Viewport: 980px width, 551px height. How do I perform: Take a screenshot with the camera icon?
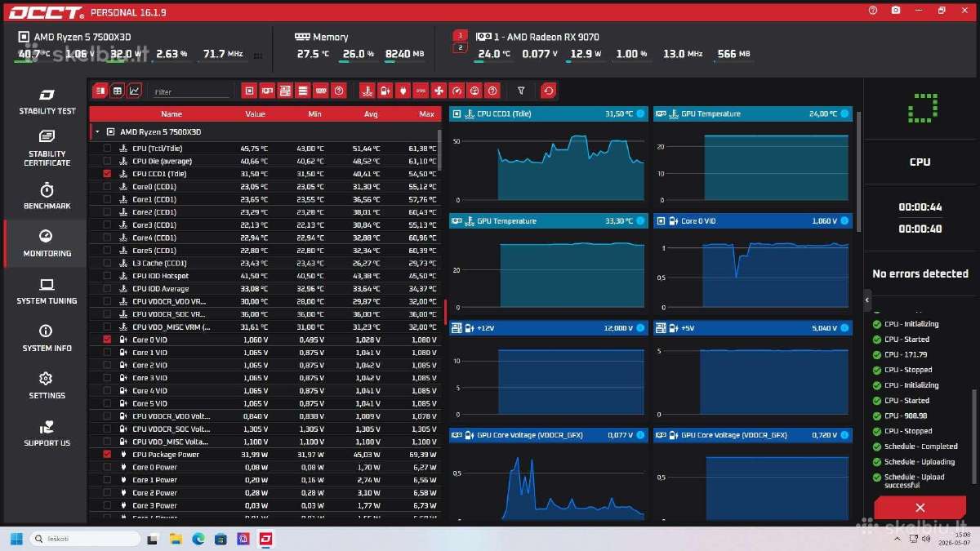pyautogui.click(x=896, y=11)
